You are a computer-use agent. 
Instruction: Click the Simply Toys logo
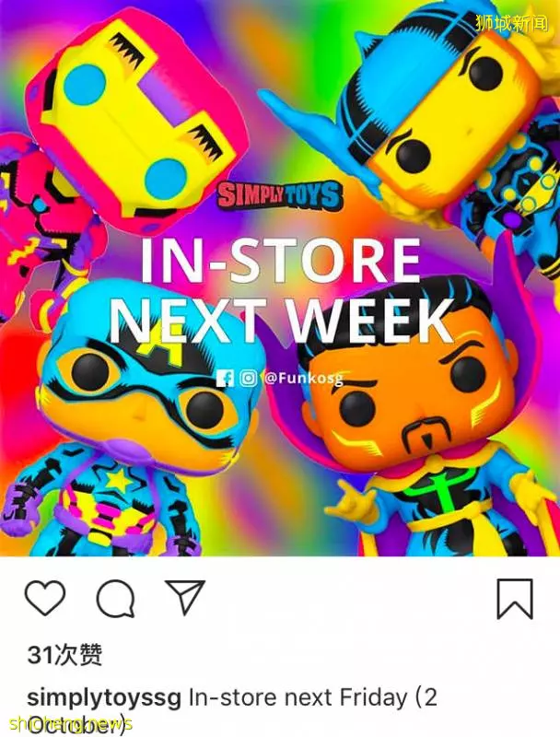coord(280,195)
